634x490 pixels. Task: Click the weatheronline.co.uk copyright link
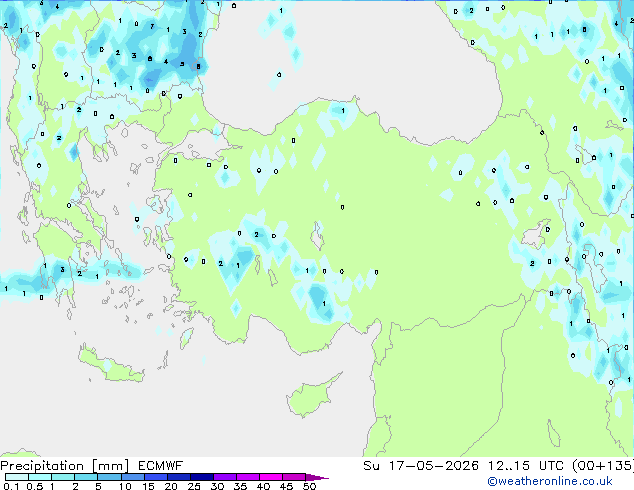(550, 481)
